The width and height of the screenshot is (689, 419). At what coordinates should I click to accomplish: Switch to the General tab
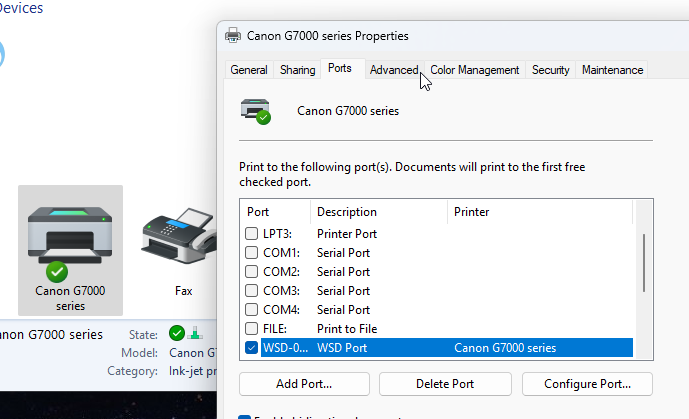pos(249,70)
